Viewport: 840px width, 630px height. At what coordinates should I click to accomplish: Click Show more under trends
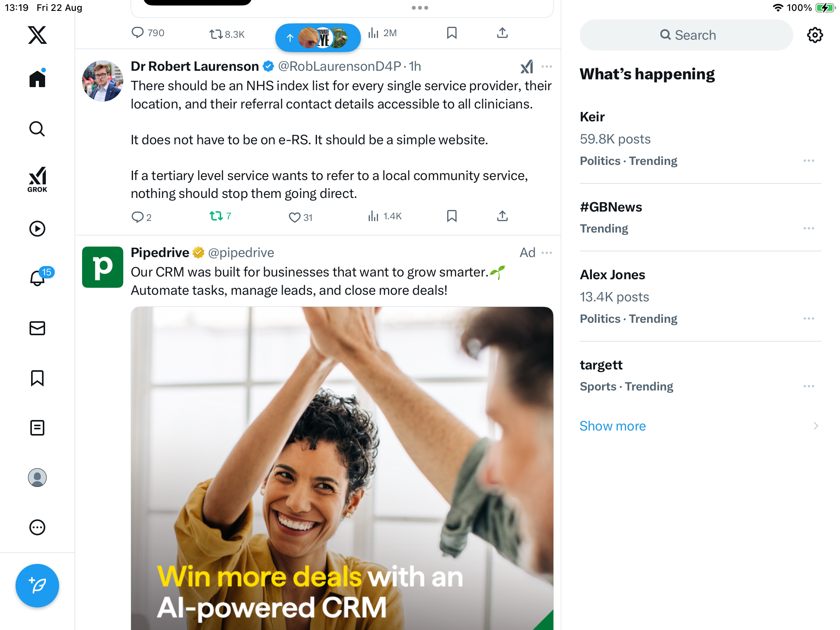coord(612,426)
